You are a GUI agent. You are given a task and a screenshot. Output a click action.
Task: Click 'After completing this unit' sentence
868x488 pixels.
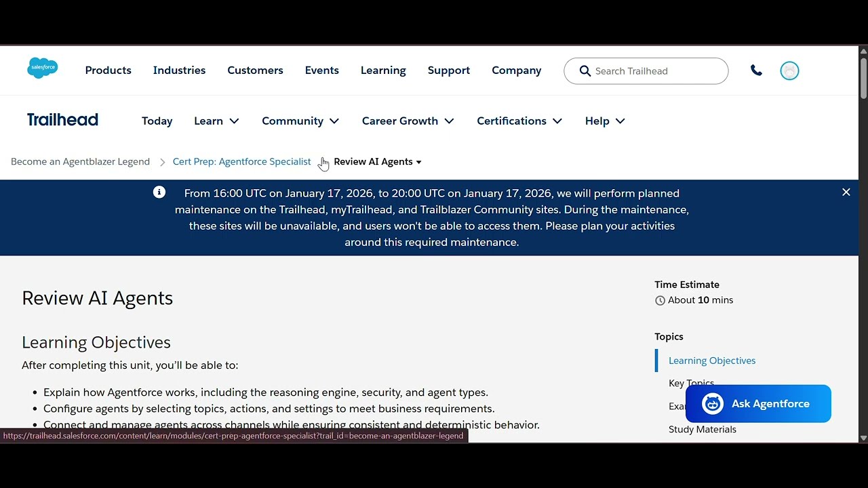pyautogui.click(x=130, y=365)
